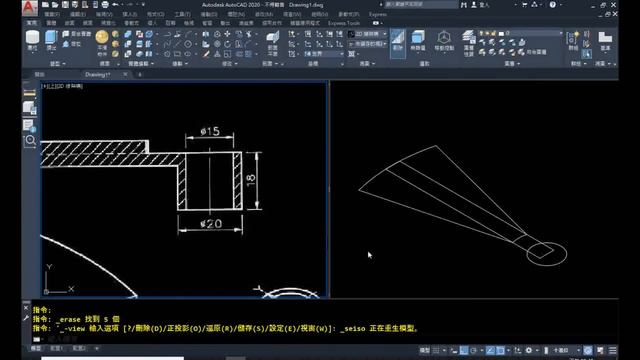Select the Cylinder solid tool
The width and height of the screenshot is (640, 360).
32,40
